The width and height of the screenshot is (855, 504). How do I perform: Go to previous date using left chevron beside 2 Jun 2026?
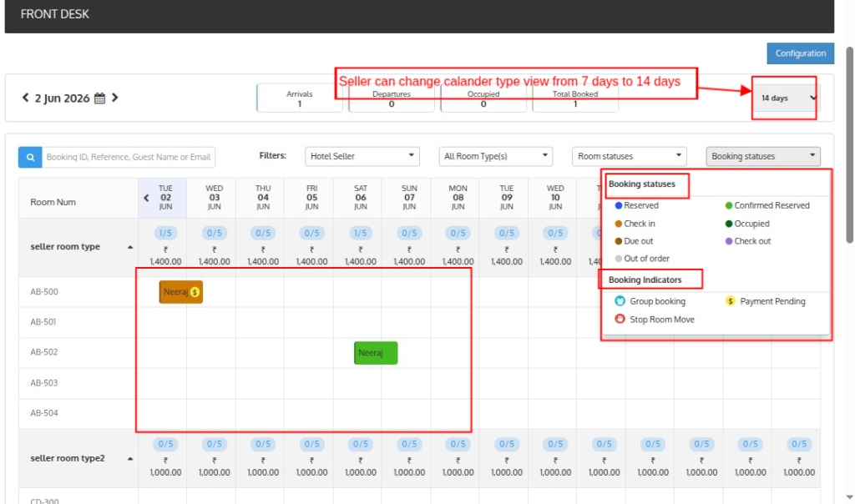[25, 98]
